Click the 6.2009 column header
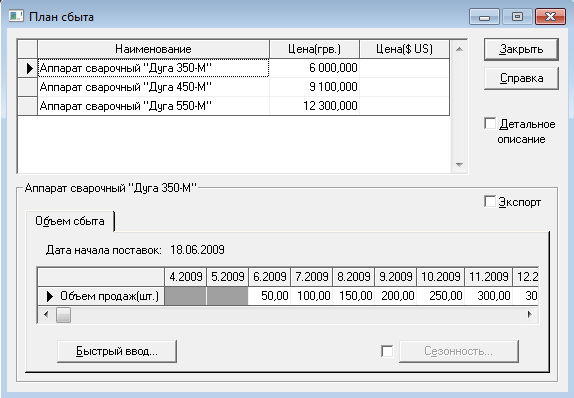The width and height of the screenshot is (574, 398). pyautogui.click(x=269, y=276)
